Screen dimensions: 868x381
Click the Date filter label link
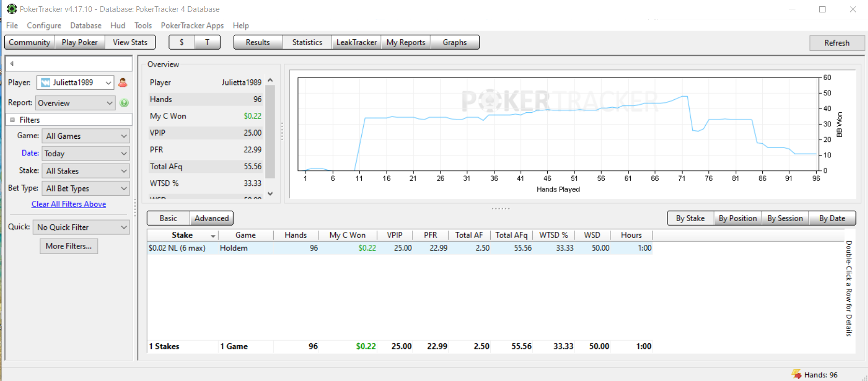click(x=30, y=153)
